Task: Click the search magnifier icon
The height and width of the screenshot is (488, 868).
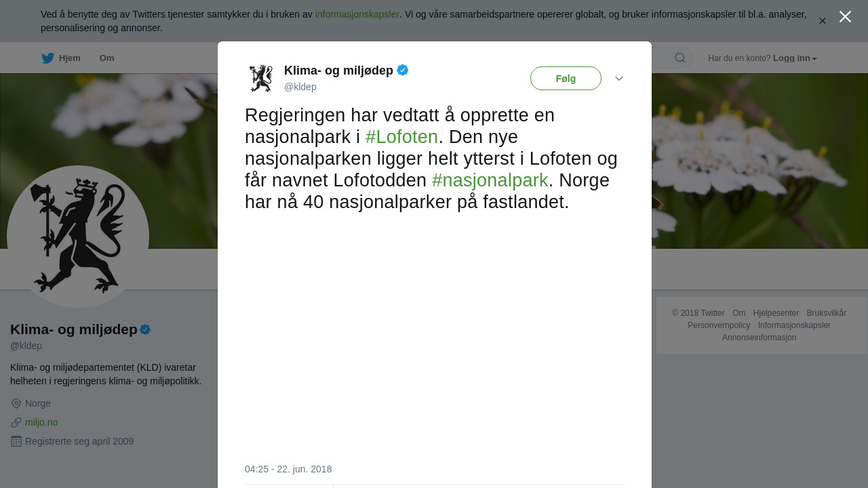Action: click(x=680, y=58)
